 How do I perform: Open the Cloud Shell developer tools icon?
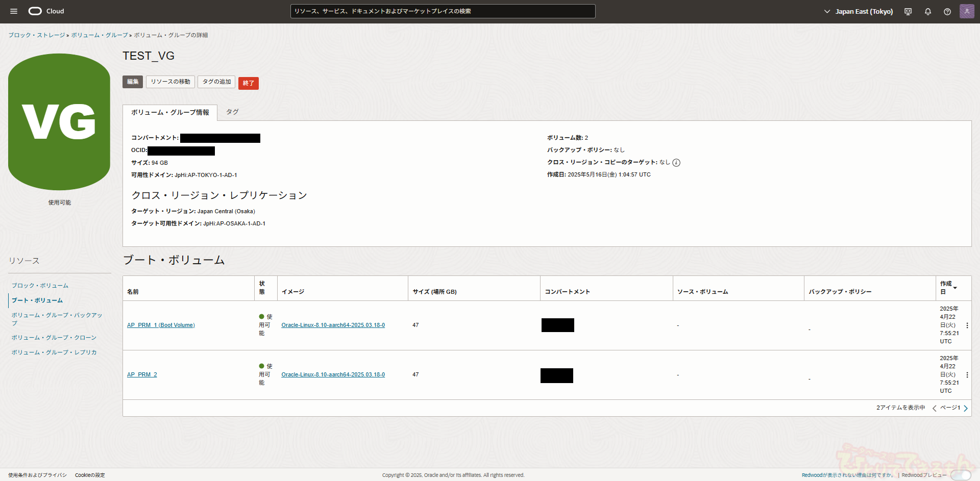click(x=908, y=12)
